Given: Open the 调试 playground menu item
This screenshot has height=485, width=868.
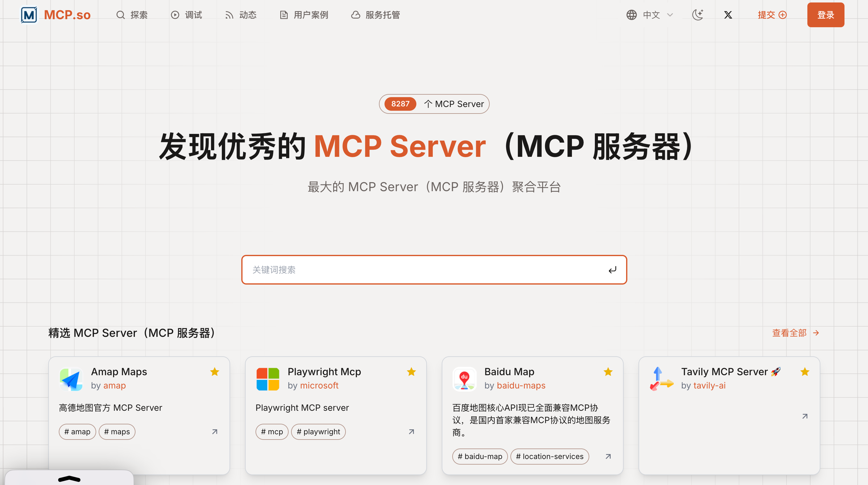Looking at the screenshot, I should pyautogui.click(x=186, y=15).
